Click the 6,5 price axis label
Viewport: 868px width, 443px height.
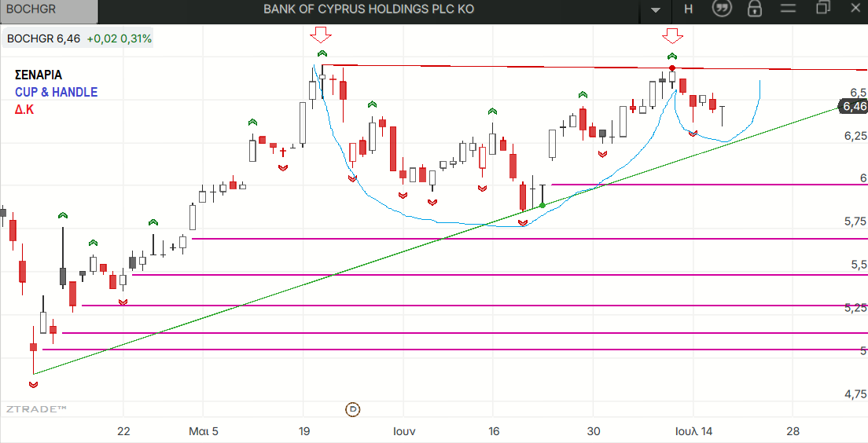859,92
